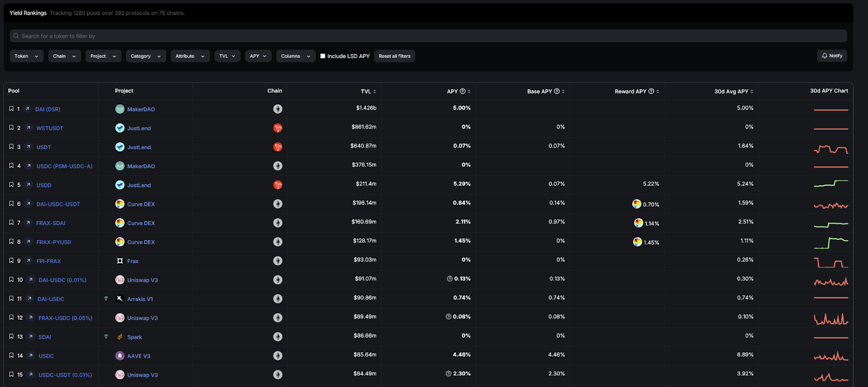Open the APY filter dropdown
868x387 pixels.
[258, 56]
